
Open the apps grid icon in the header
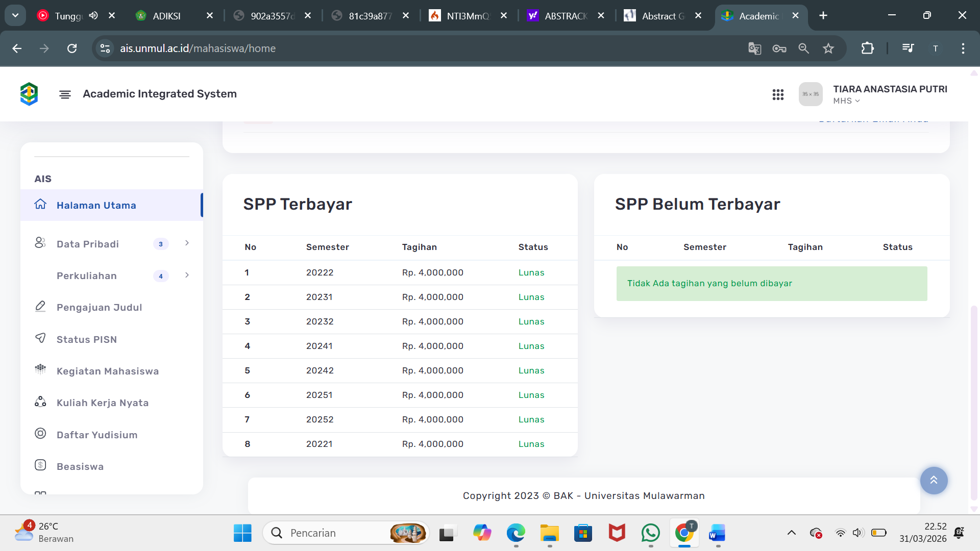click(x=778, y=94)
